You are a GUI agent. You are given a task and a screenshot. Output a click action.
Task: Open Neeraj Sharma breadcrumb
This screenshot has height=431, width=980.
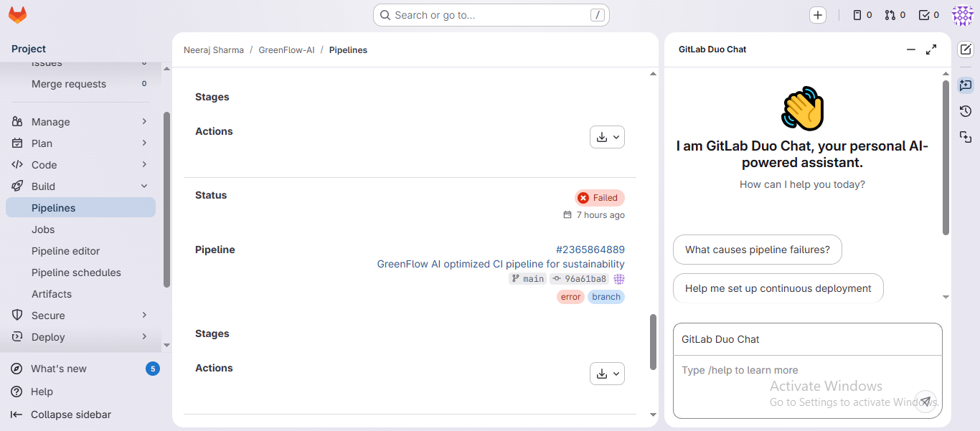click(x=214, y=50)
